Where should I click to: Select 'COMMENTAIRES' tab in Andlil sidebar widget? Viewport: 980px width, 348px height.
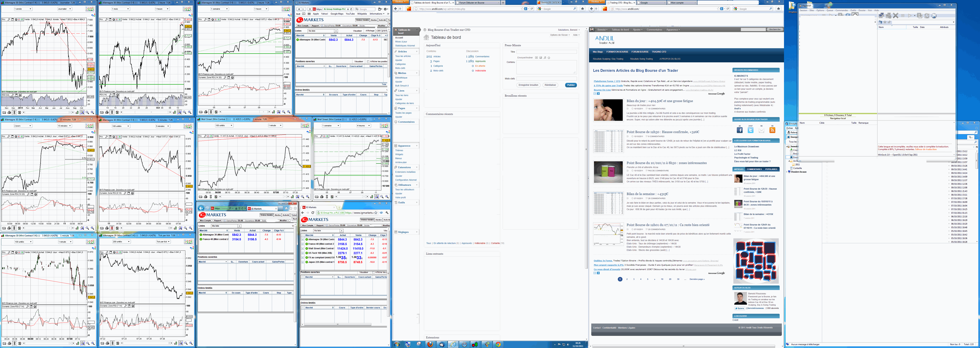pyautogui.click(x=754, y=169)
